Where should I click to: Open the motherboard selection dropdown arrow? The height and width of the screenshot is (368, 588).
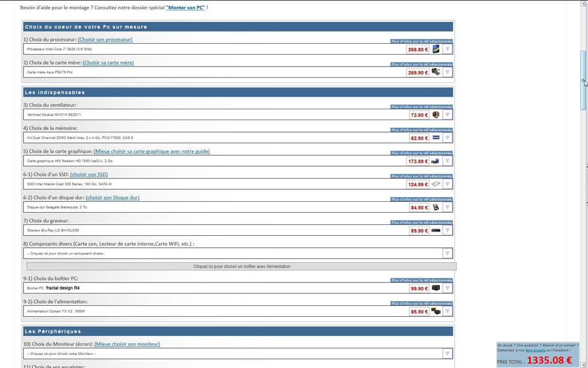[447, 72]
